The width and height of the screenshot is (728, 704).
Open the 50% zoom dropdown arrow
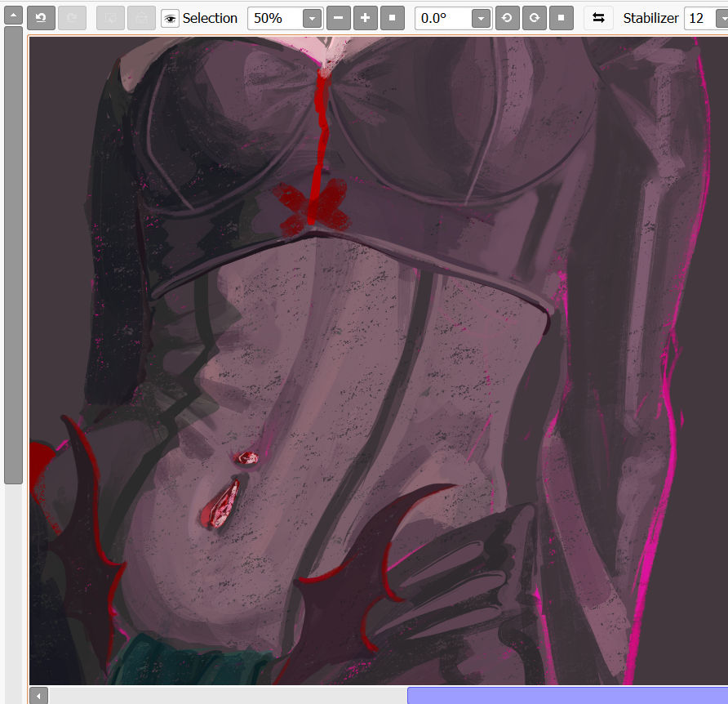click(x=312, y=19)
